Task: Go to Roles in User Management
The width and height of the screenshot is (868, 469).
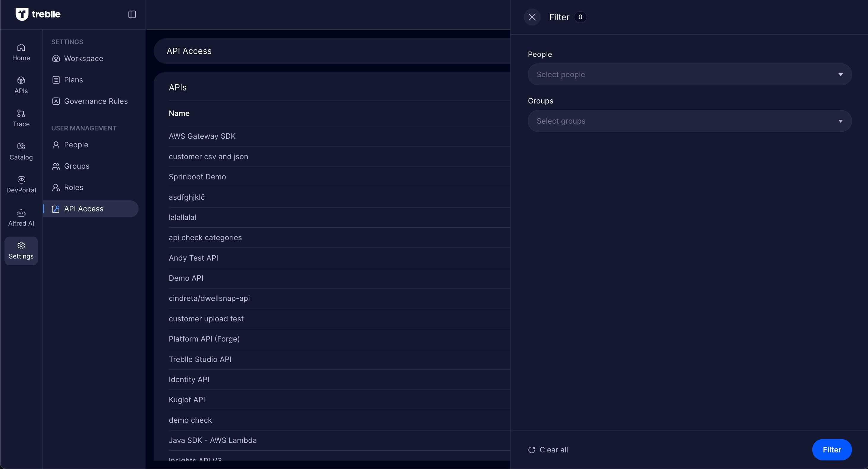Action: pos(73,188)
